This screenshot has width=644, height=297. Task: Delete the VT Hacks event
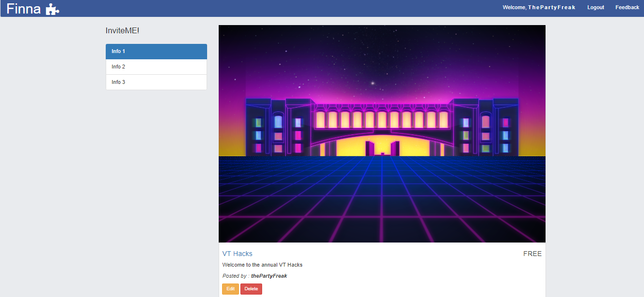coord(251,289)
